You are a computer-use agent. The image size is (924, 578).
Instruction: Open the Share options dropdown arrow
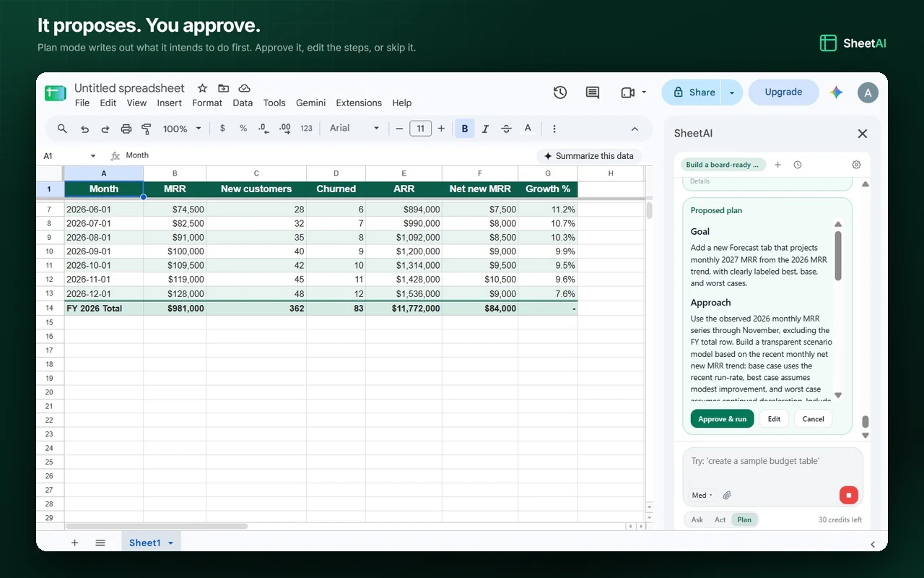pos(732,92)
